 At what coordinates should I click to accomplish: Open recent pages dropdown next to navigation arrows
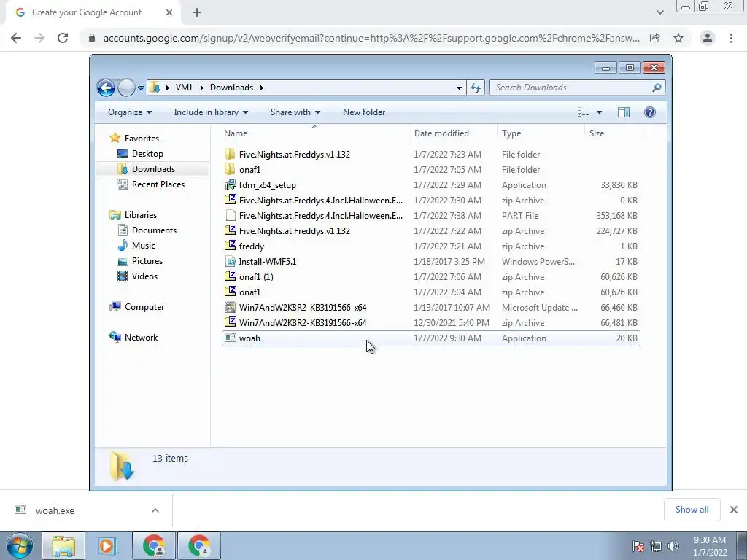tap(141, 88)
